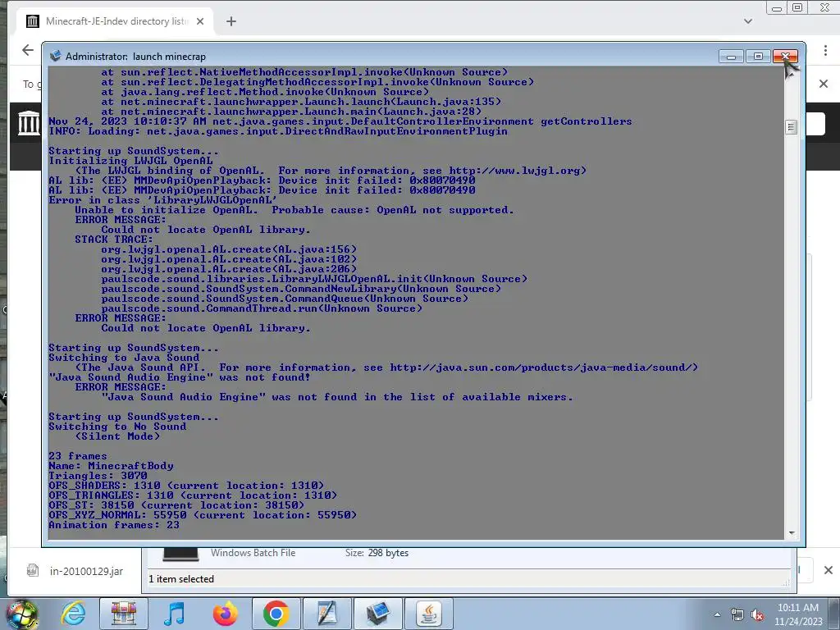Close the launch minecrap console window

[785, 57]
